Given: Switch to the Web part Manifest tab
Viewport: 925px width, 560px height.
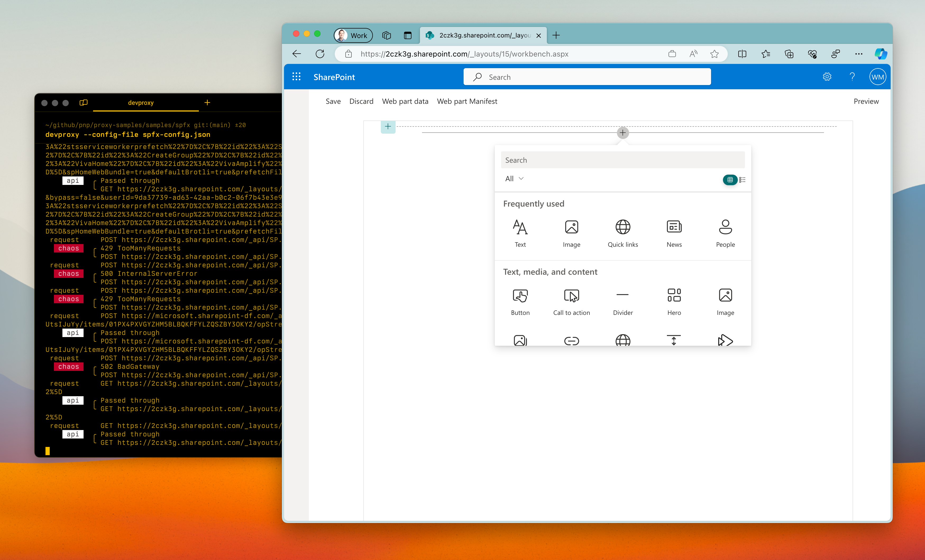Looking at the screenshot, I should pyautogui.click(x=467, y=101).
